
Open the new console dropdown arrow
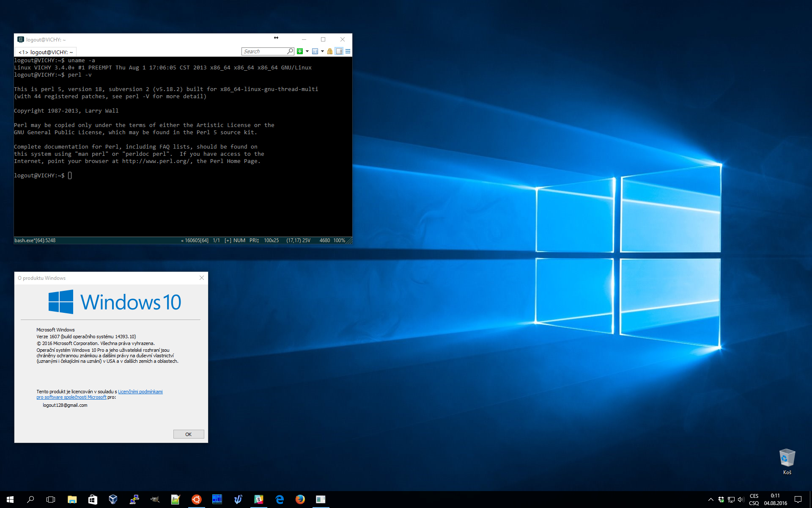click(307, 51)
